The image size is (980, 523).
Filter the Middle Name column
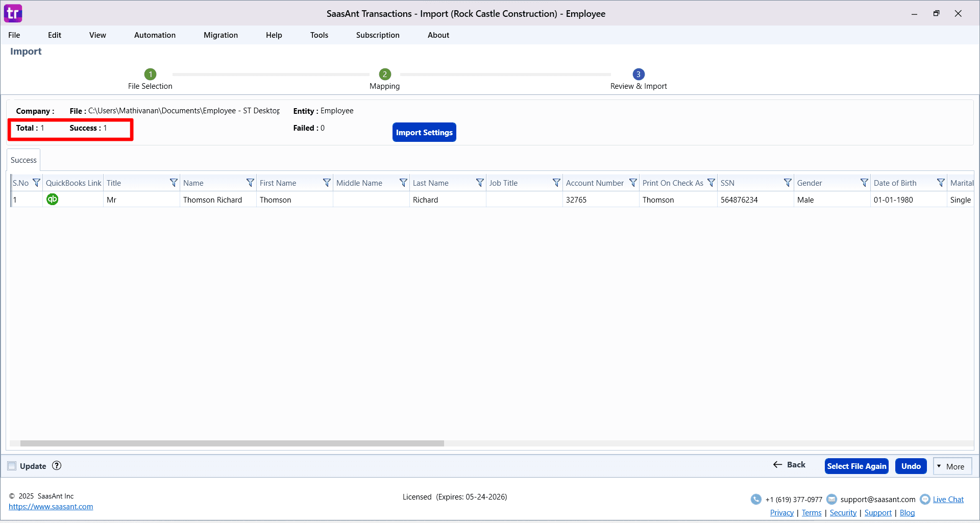pyautogui.click(x=403, y=183)
